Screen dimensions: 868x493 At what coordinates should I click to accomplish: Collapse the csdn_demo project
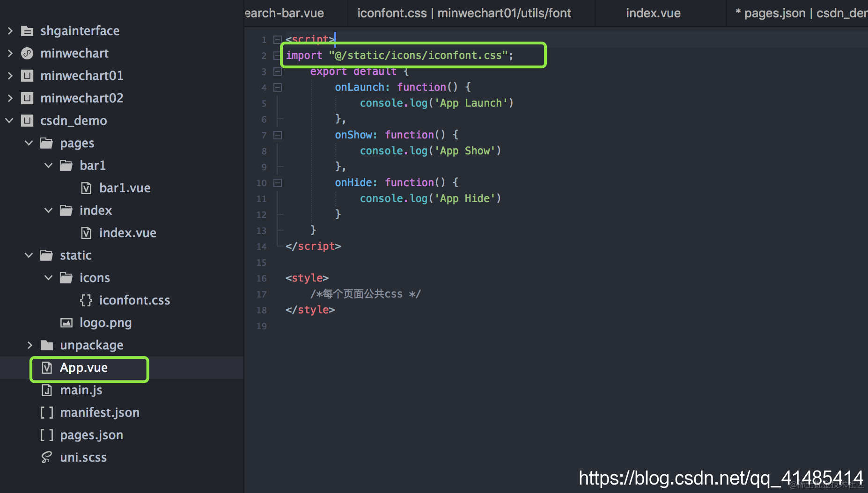(9, 121)
